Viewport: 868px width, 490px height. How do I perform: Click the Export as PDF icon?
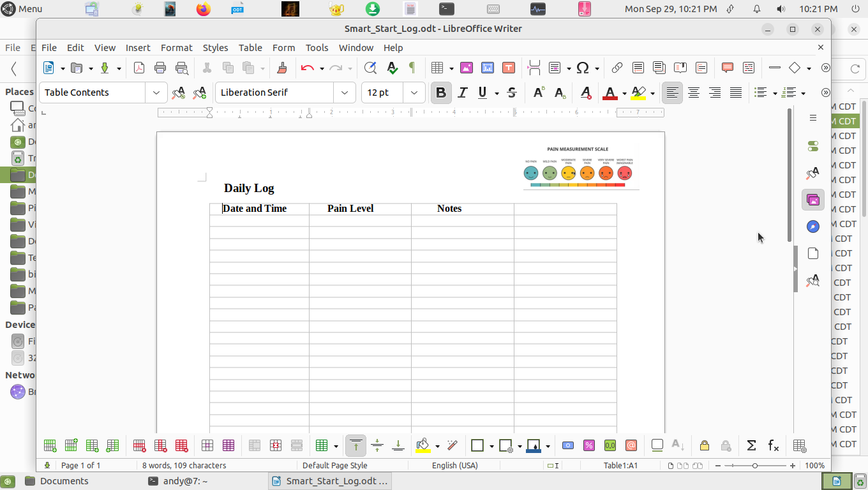pos(138,68)
